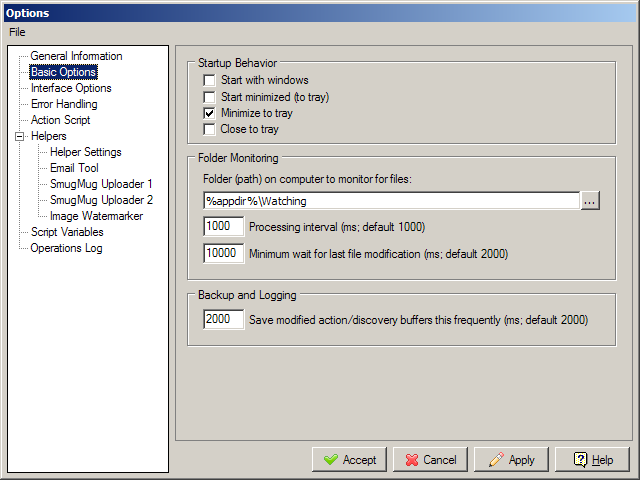This screenshot has height=480, width=640.
Task: Click the Cancel button
Action: [430, 460]
